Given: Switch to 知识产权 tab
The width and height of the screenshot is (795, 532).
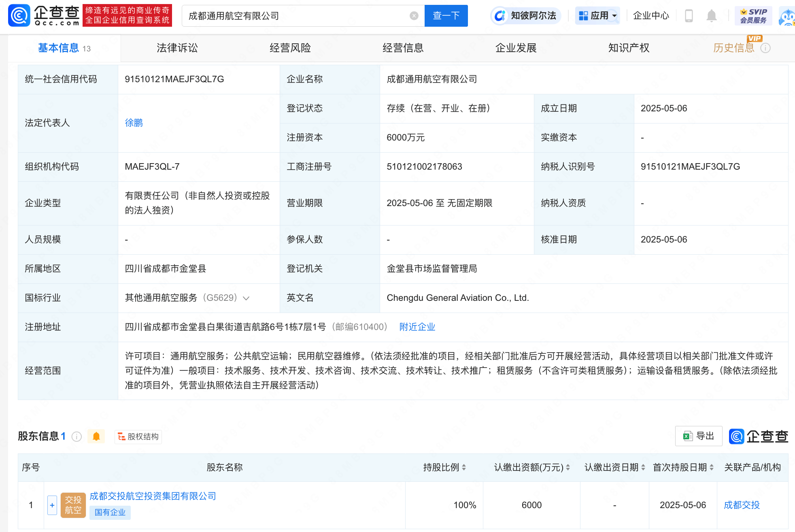Looking at the screenshot, I should point(629,48).
